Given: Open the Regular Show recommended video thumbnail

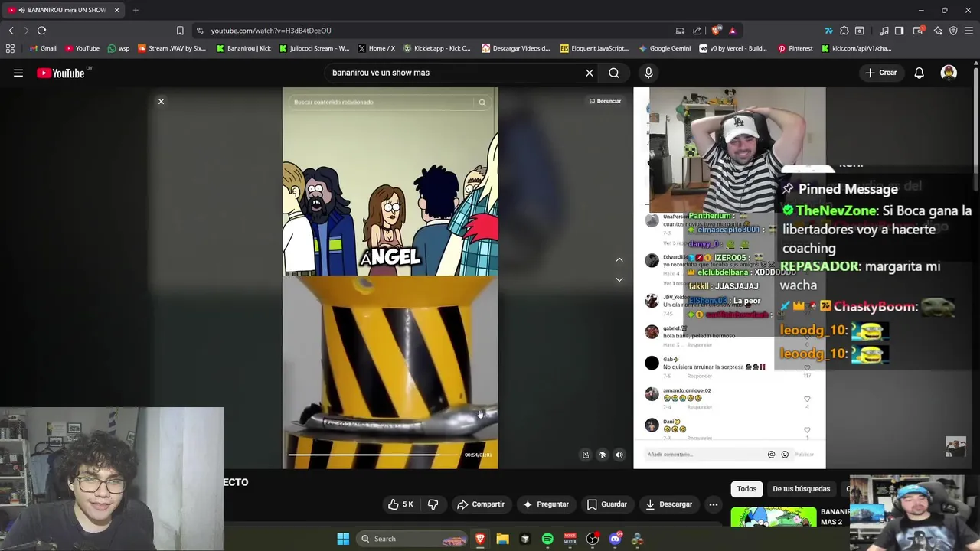Looking at the screenshot, I should click(773, 517).
